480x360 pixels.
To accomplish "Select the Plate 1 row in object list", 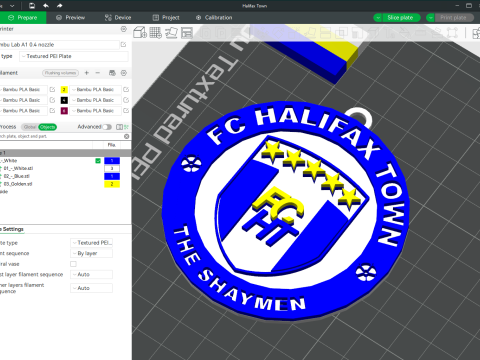I will point(65,153).
